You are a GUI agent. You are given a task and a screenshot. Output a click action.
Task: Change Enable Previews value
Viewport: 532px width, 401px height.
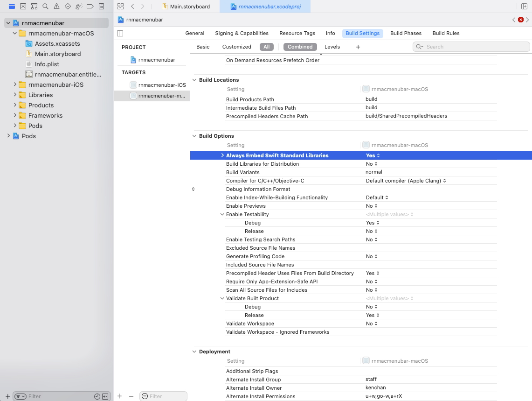(372, 206)
